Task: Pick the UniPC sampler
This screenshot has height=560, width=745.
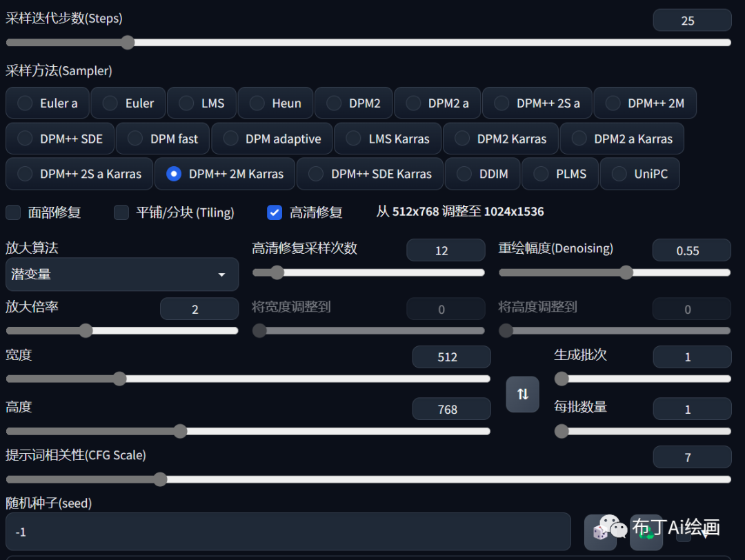Action: (x=639, y=174)
